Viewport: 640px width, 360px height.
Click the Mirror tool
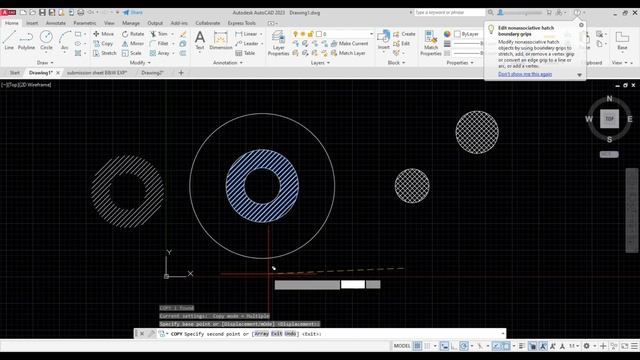(133, 43)
